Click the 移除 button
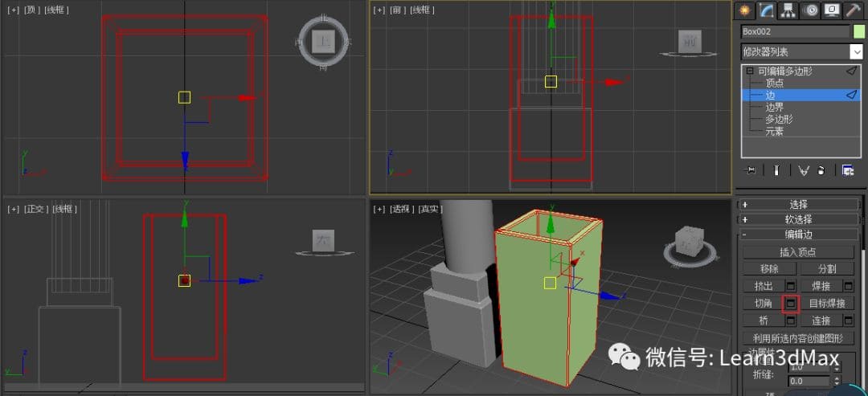Screen dimensions: 868x396 [x=769, y=269]
